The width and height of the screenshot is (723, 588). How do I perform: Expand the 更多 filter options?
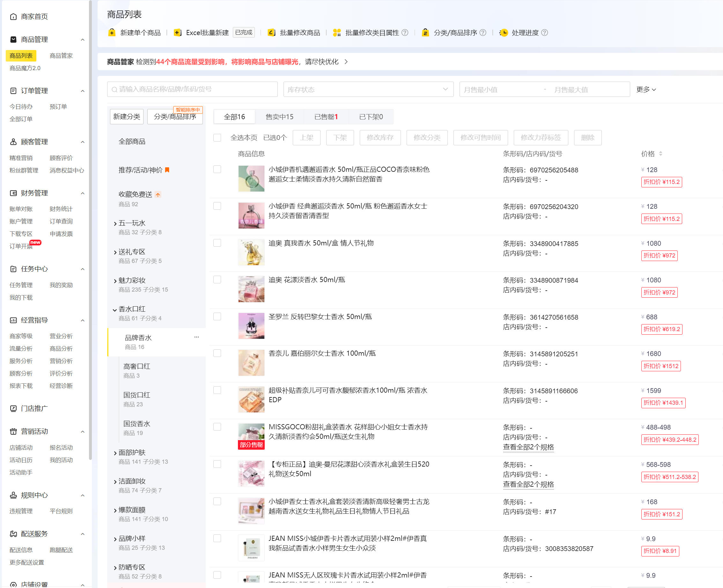point(646,90)
